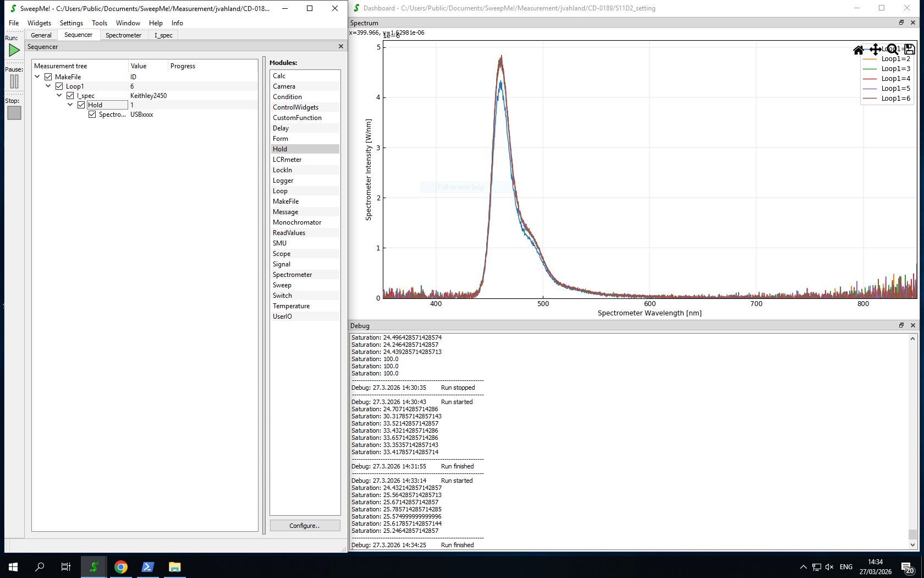Float the Spectrum panel with undock icon
The width and height of the screenshot is (924, 578).
(901, 23)
